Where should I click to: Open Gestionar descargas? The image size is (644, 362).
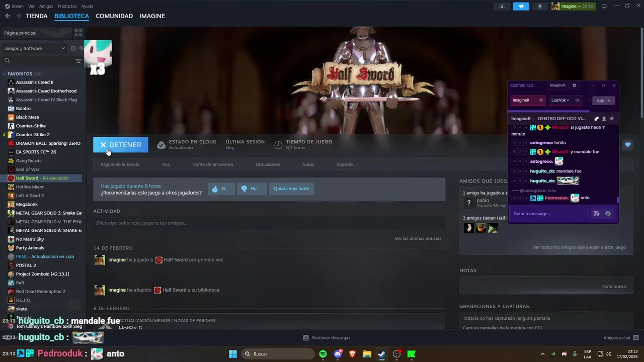click(x=327, y=338)
